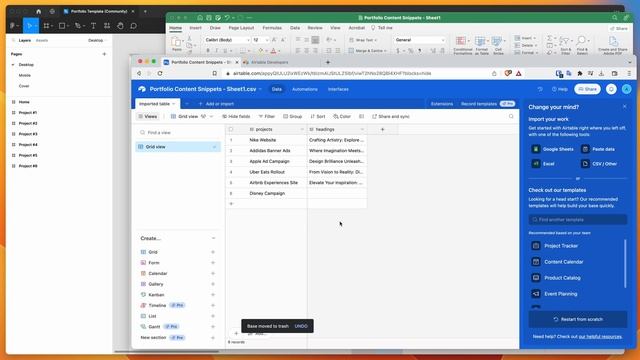Click UNDO in the trash notification

(301, 326)
